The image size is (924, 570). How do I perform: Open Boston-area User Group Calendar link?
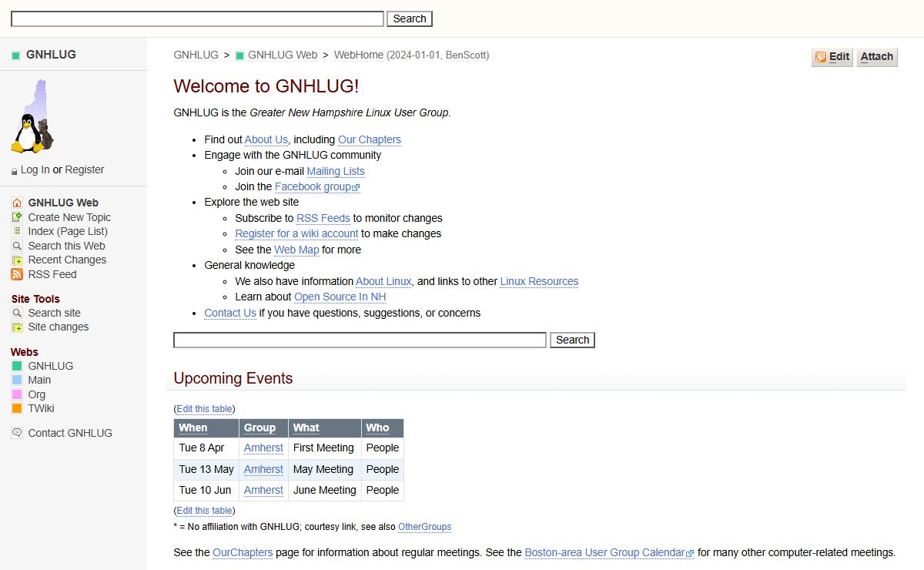[609, 552]
